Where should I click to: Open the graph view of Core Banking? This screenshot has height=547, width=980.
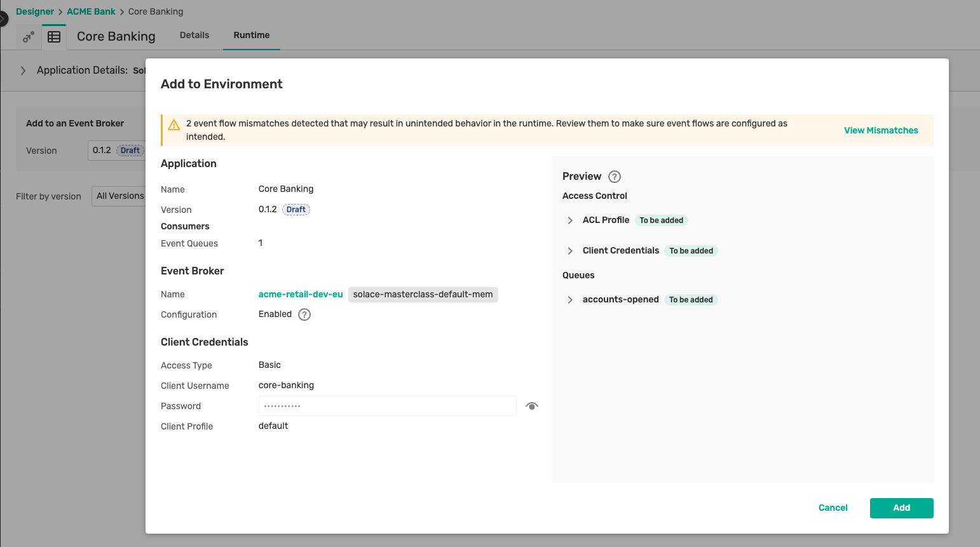tap(28, 37)
